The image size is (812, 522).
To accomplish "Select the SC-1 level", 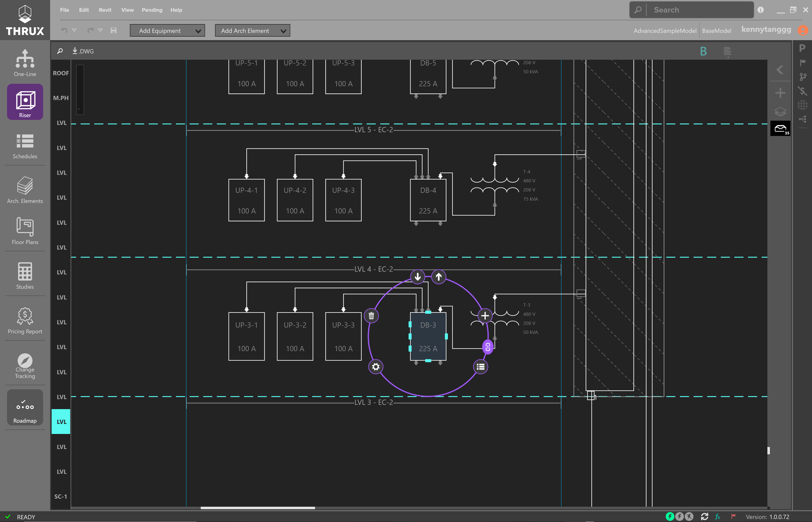I will pyautogui.click(x=61, y=497).
